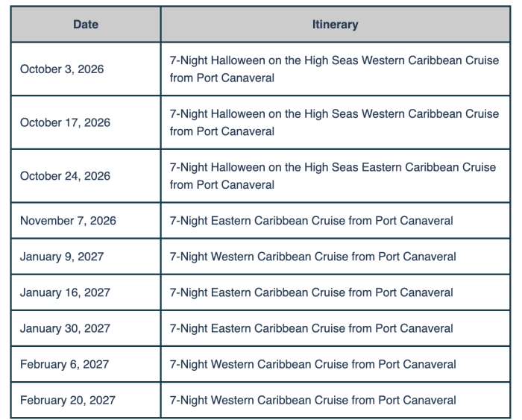Click the October 24, 2026 date cell
Image resolution: width=522 pixels, height=420 pixels.
click(x=65, y=176)
